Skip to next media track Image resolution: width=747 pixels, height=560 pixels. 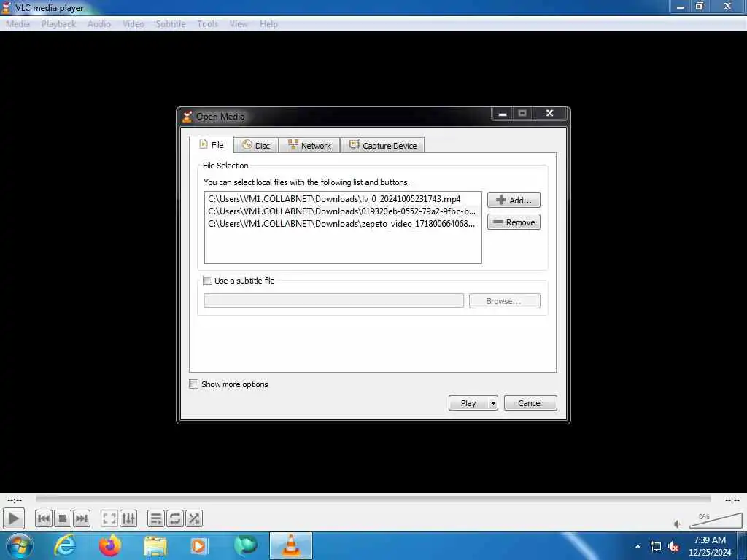click(82, 518)
